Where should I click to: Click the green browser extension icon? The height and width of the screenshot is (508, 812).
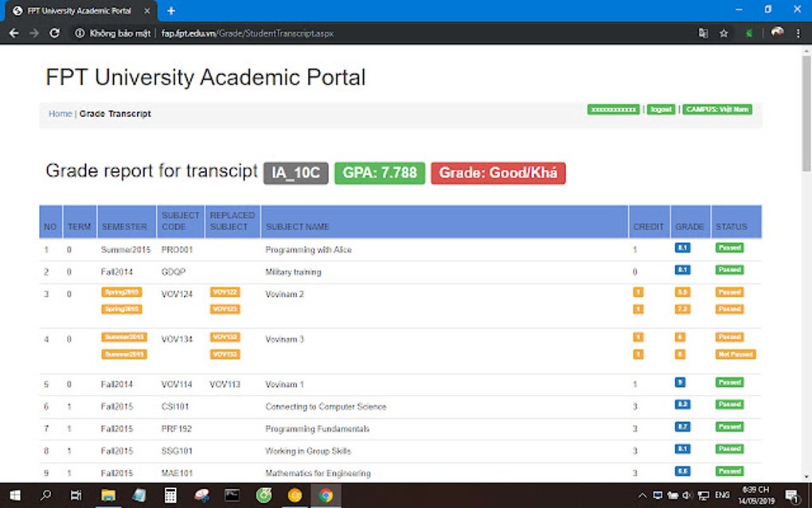point(749,33)
